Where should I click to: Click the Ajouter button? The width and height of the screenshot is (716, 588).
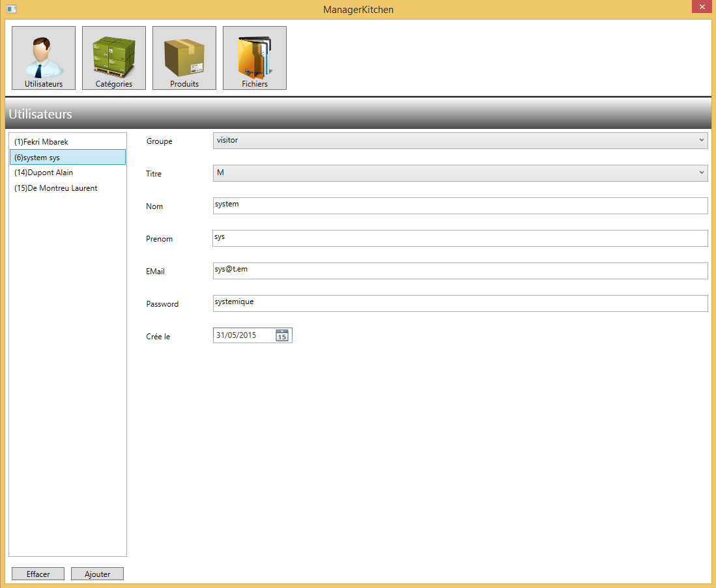point(97,574)
